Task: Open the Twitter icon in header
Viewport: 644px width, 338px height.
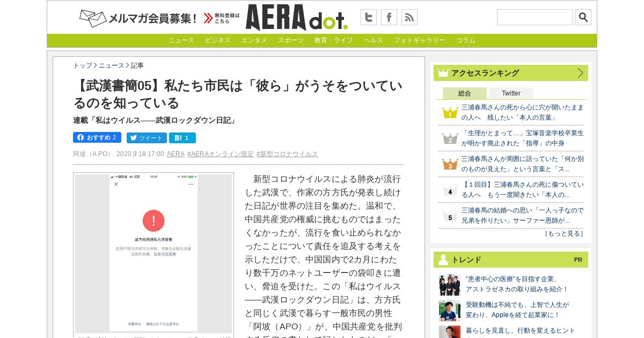Action: coord(369,17)
